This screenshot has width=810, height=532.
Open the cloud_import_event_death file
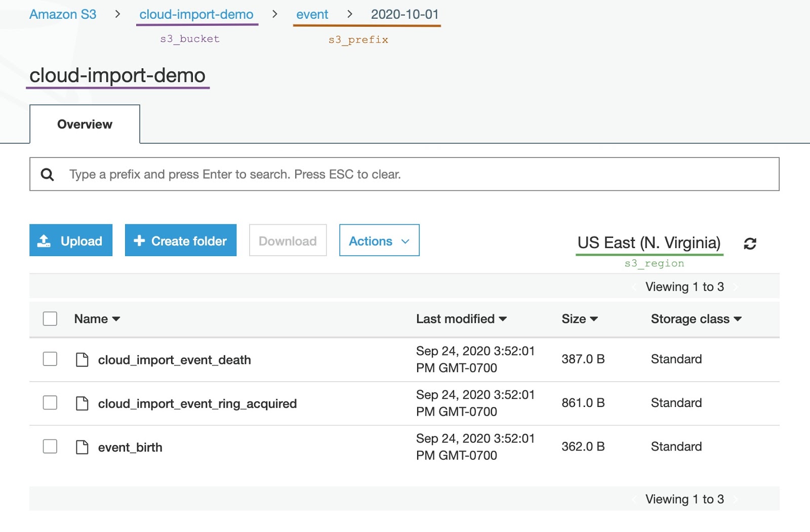click(x=175, y=360)
